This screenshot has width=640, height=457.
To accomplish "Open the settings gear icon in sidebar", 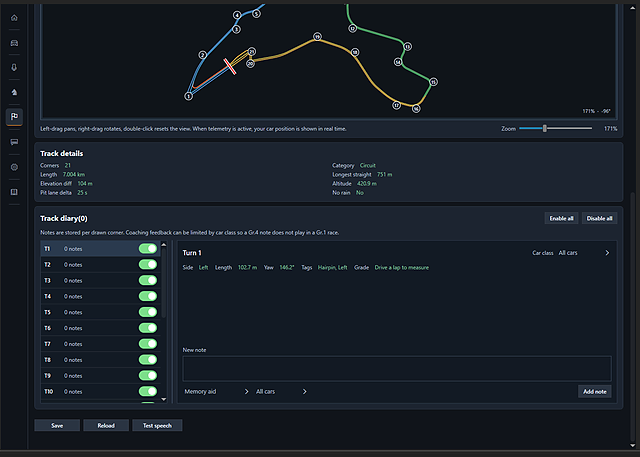I will (14, 167).
